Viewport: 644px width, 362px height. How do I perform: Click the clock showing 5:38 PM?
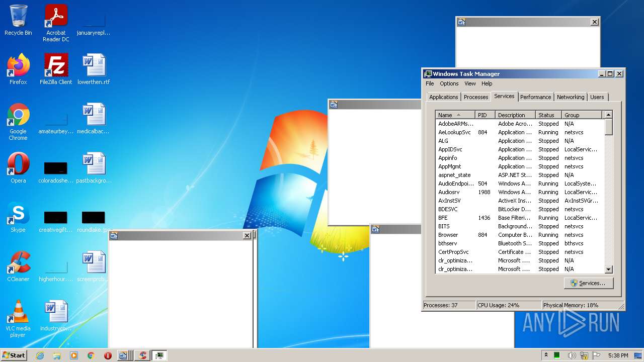point(618,355)
